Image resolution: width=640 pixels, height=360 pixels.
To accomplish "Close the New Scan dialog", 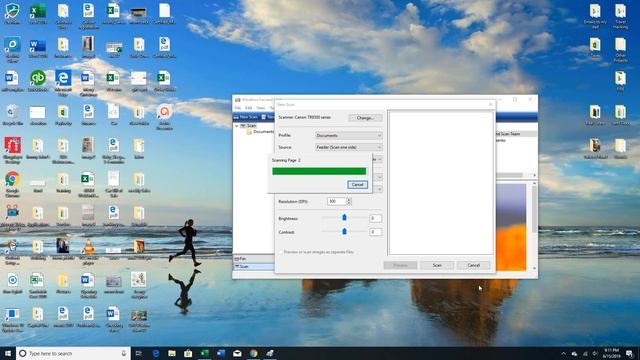I will (x=491, y=104).
